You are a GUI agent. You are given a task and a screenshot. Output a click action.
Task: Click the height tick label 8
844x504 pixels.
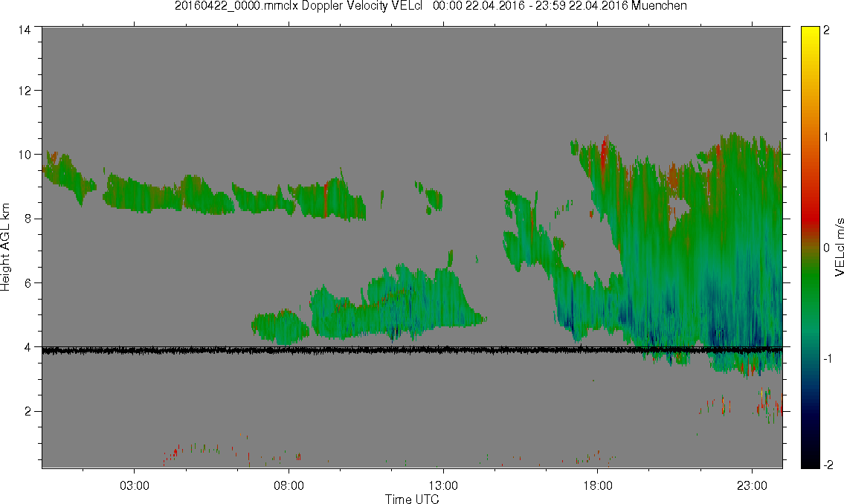pyautogui.click(x=28, y=219)
